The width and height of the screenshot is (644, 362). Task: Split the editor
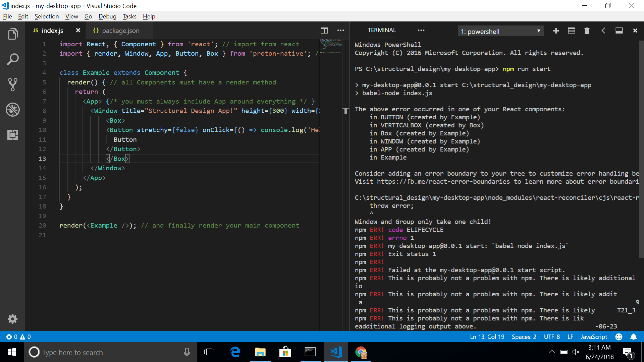click(324, 31)
